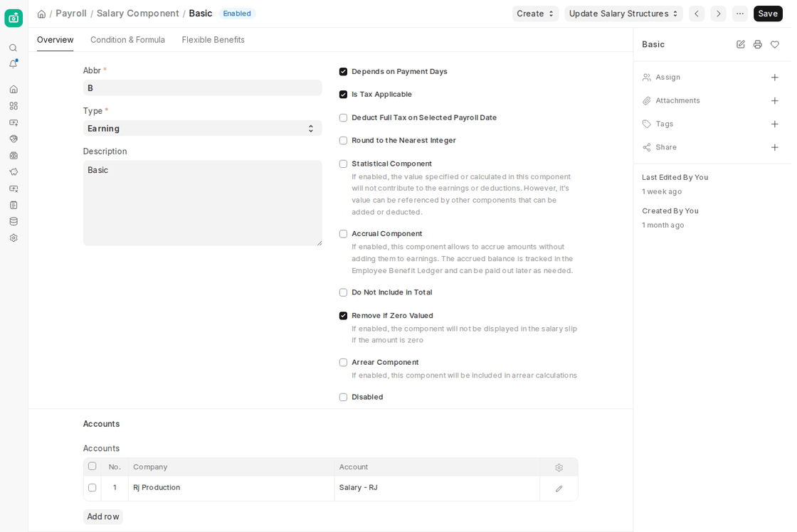Click the heart like icon
Viewport: 797px width, 532px height.
click(775, 44)
